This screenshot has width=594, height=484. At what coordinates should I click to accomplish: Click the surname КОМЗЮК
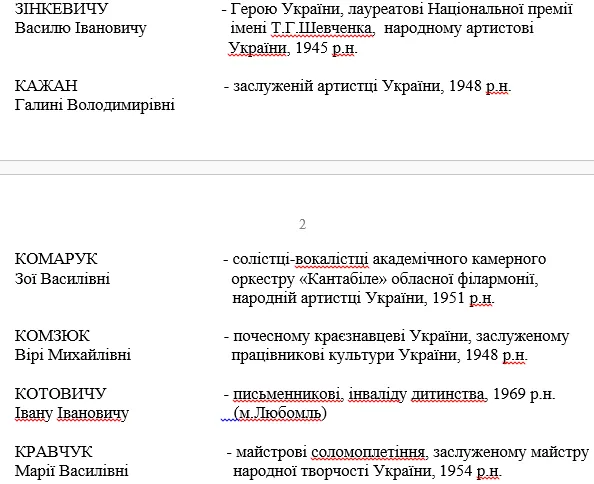(52, 336)
